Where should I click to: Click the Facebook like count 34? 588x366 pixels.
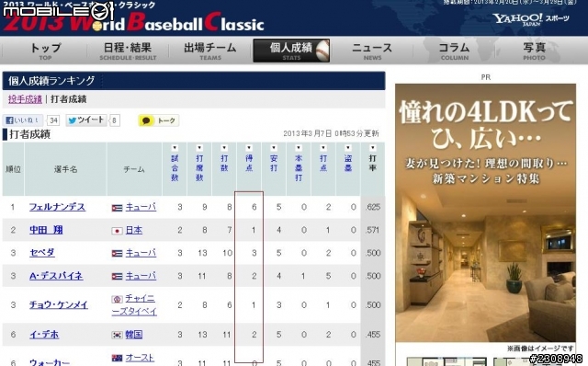point(53,120)
